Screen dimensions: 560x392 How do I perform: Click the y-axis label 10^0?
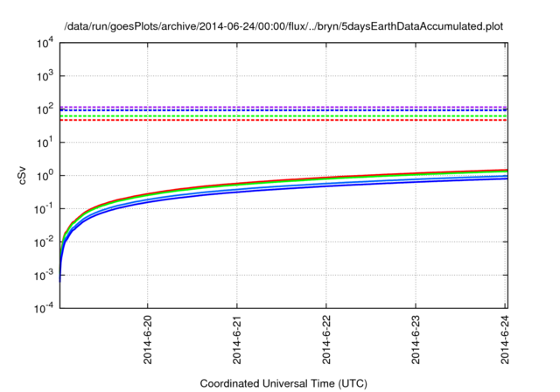tap(45, 176)
